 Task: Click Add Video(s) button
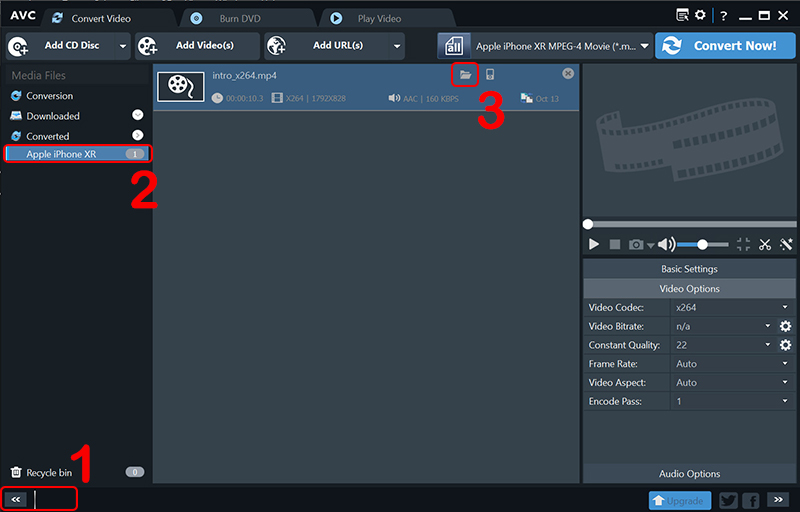coord(197,46)
